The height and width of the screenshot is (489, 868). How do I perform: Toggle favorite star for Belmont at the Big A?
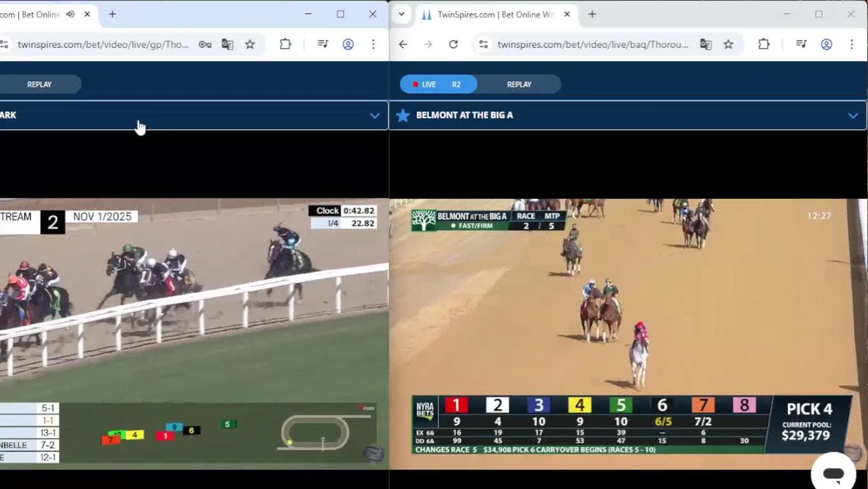coord(403,115)
